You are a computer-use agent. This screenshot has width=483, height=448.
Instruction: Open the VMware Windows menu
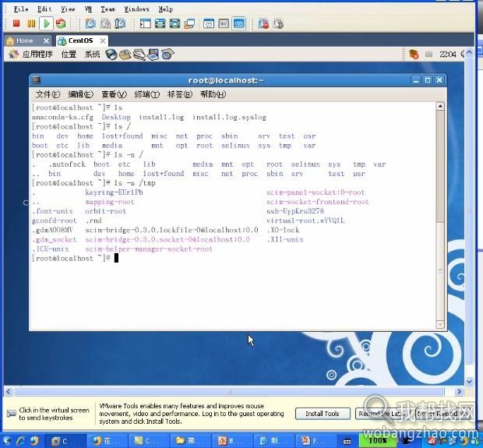136,9
